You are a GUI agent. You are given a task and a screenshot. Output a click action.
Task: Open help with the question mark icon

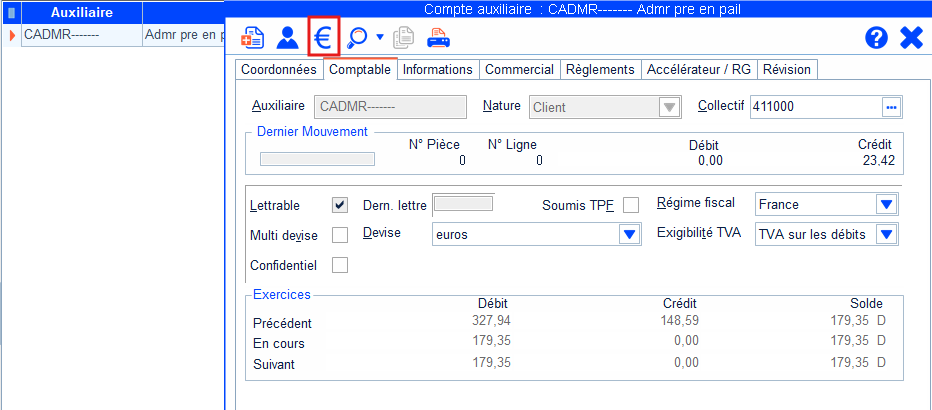point(876,38)
